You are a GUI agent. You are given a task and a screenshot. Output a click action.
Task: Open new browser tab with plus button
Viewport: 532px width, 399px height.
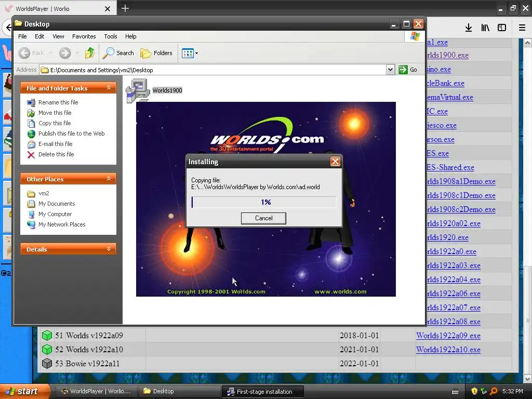pyautogui.click(x=125, y=8)
